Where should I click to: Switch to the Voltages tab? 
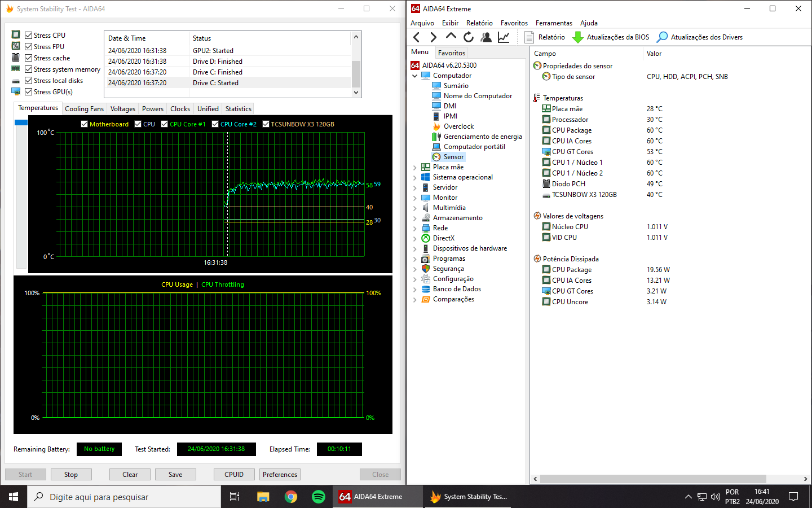tap(122, 109)
